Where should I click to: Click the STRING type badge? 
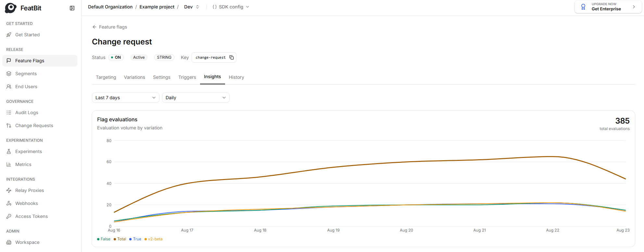(x=164, y=57)
